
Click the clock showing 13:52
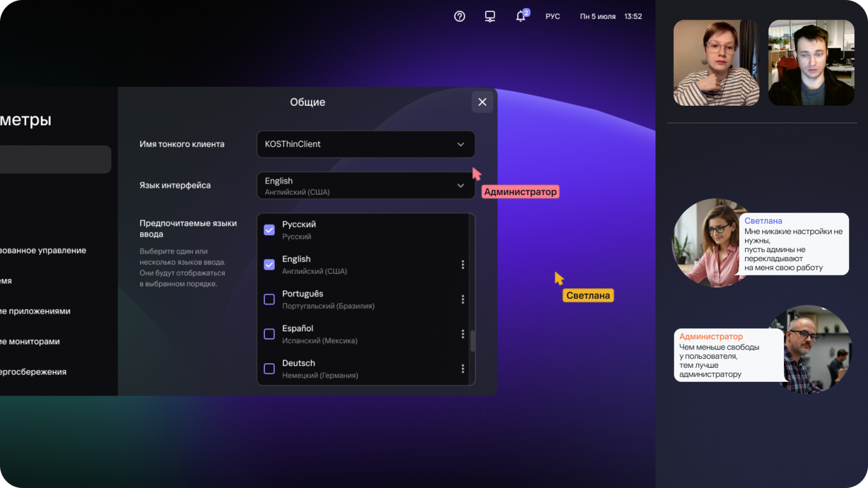click(633, 17)
